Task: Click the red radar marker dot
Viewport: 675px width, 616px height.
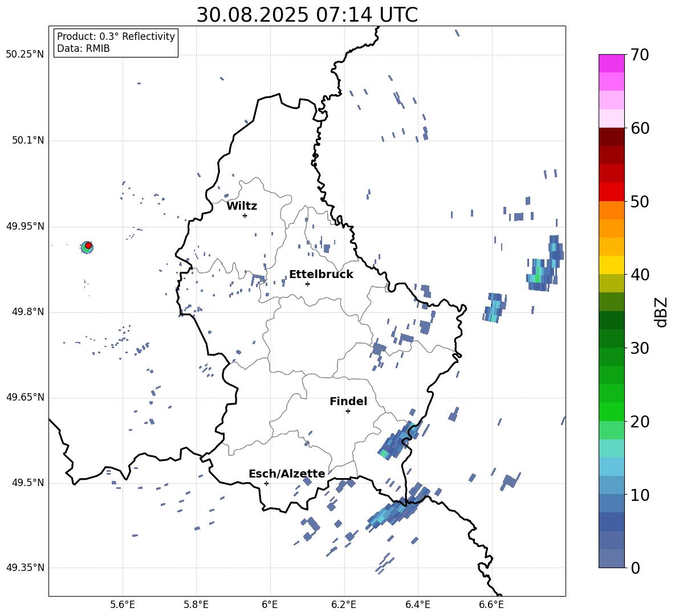Action: (88, 245)
